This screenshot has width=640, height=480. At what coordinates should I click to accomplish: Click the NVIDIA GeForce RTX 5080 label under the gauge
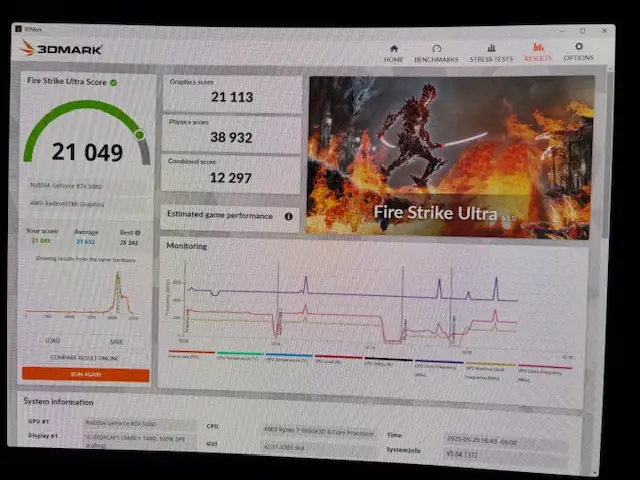click(x=66, y=186)
